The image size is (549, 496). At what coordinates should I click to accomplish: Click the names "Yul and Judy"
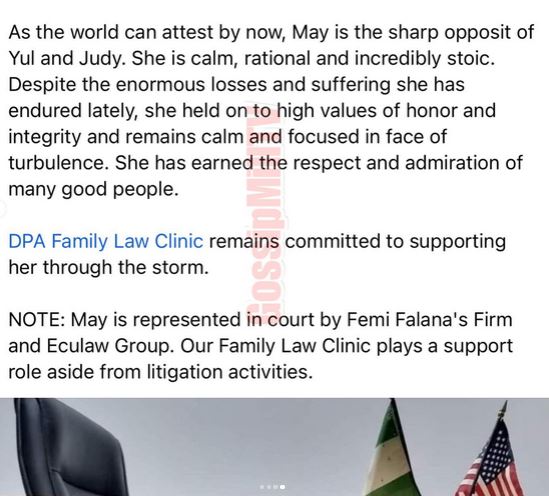pyautogui.click(x=67, y=58)
